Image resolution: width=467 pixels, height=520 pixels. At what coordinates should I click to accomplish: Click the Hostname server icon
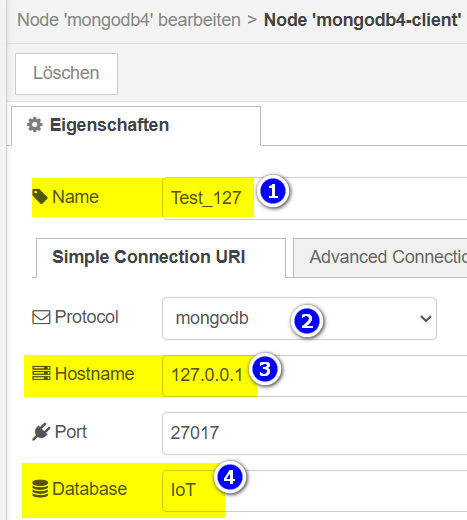pos(41,373)
